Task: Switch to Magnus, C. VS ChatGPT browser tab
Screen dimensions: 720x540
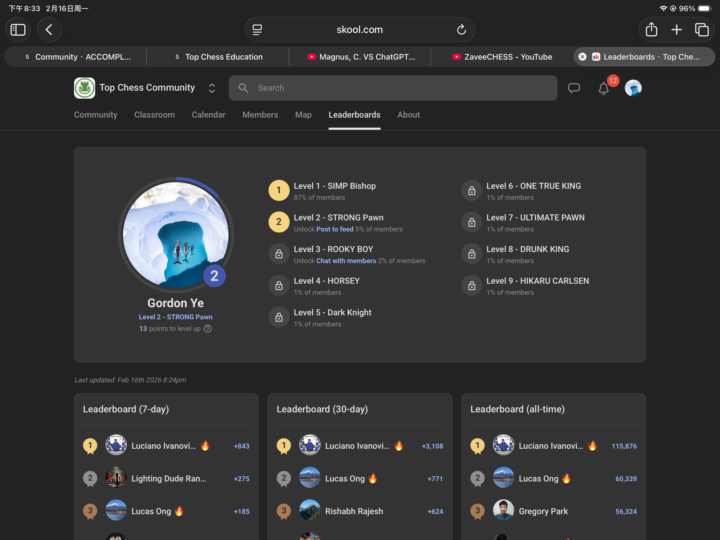Action: [360, 57]
